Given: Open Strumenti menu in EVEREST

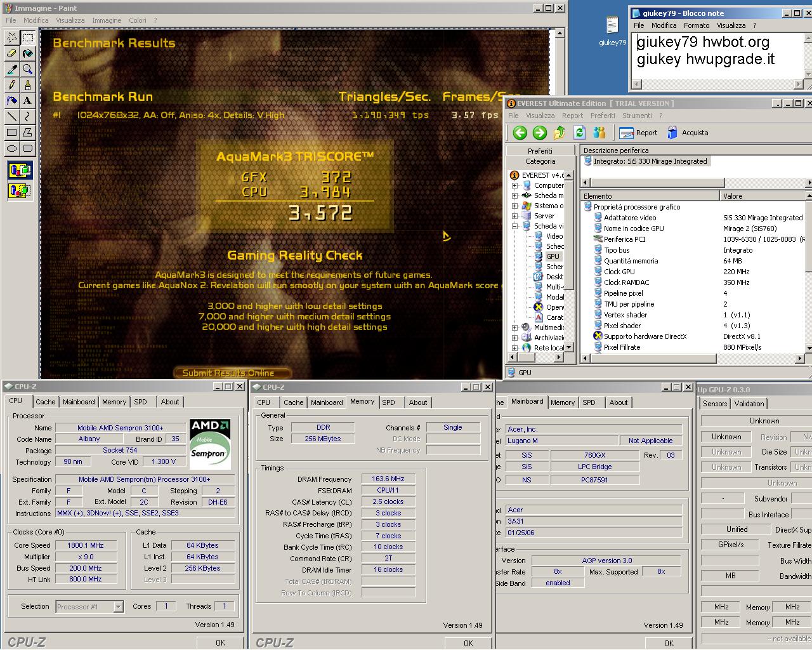Looking at the screenshot, I should coord(637,116).
